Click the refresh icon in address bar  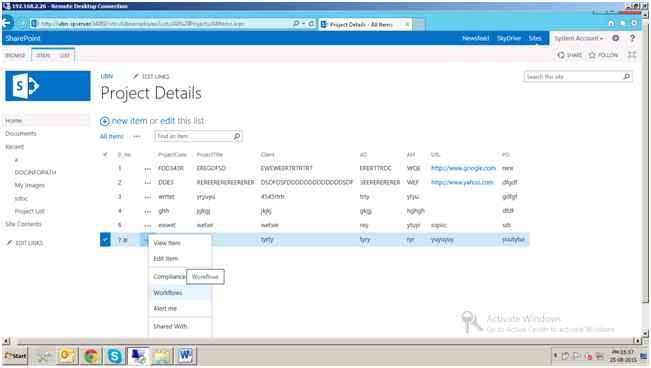311,24
